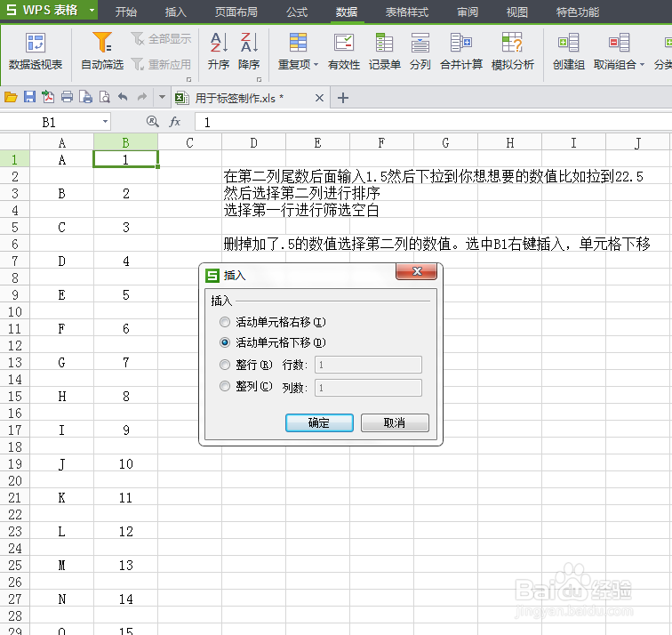Click the fx insert function icon

175,122
